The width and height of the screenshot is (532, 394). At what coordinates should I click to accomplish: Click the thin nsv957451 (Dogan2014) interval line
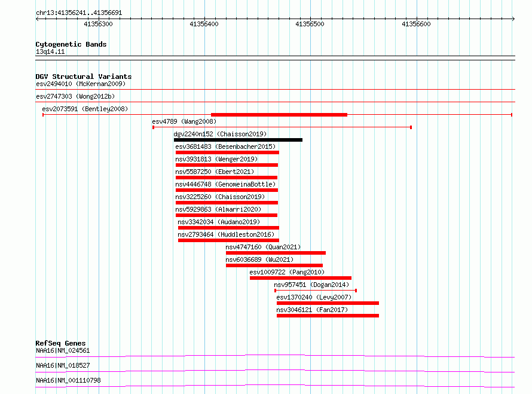316,291
